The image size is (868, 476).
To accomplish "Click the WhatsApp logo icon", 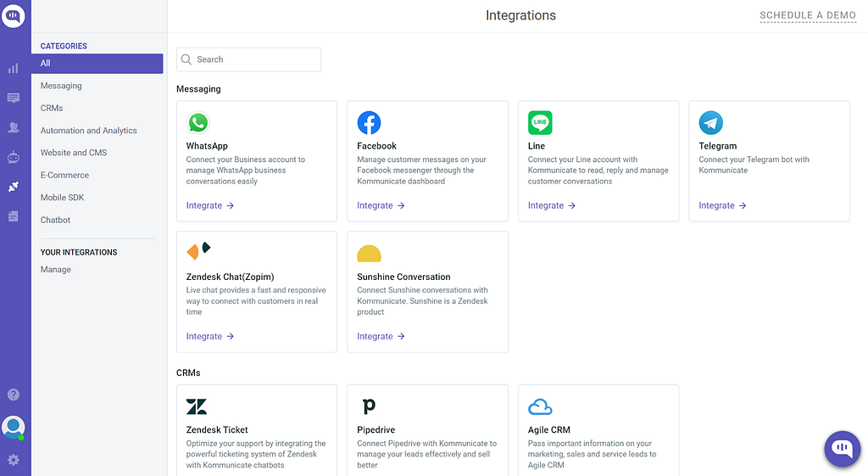I will (198, 123).
